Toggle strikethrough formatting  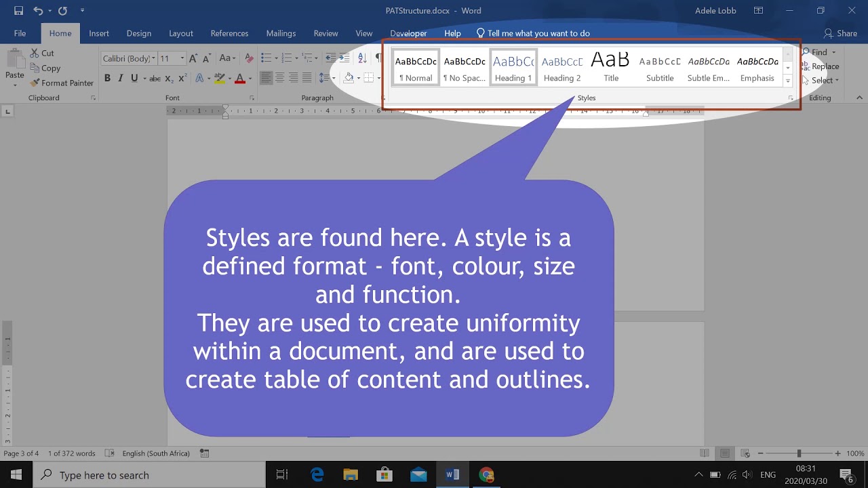tap(155, 78)
